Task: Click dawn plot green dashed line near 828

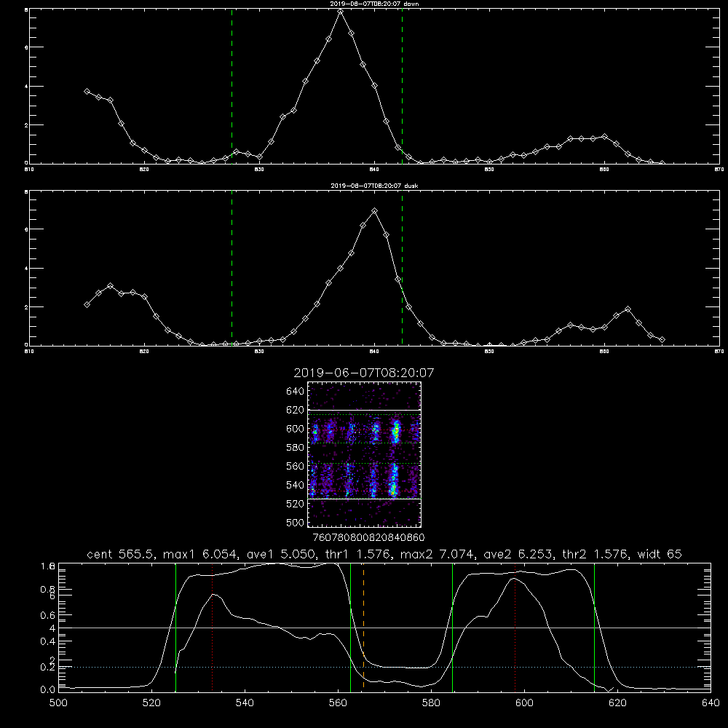Action: tap(232, 87)
